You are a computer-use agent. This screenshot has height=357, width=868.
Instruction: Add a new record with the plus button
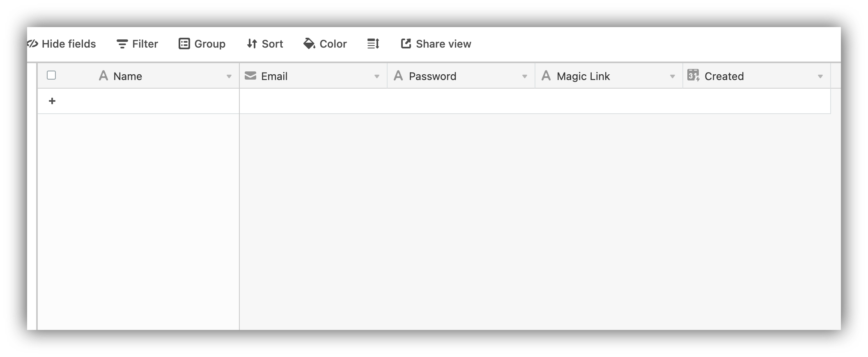pyautogui.click(x=52, y=101)
